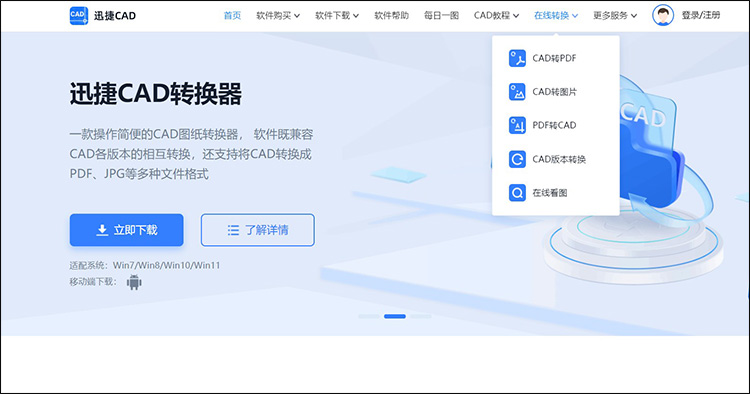
Task: Open the 每日一图 menu item
Action: (x=441, y=16)
